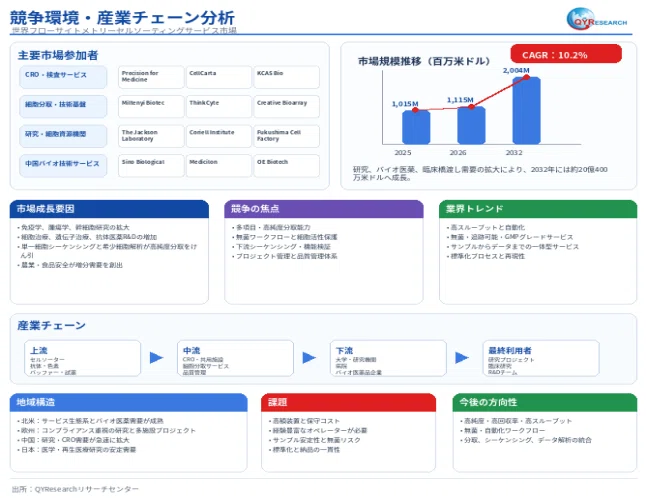Click the KCAS Bio company box

[286, 77]
